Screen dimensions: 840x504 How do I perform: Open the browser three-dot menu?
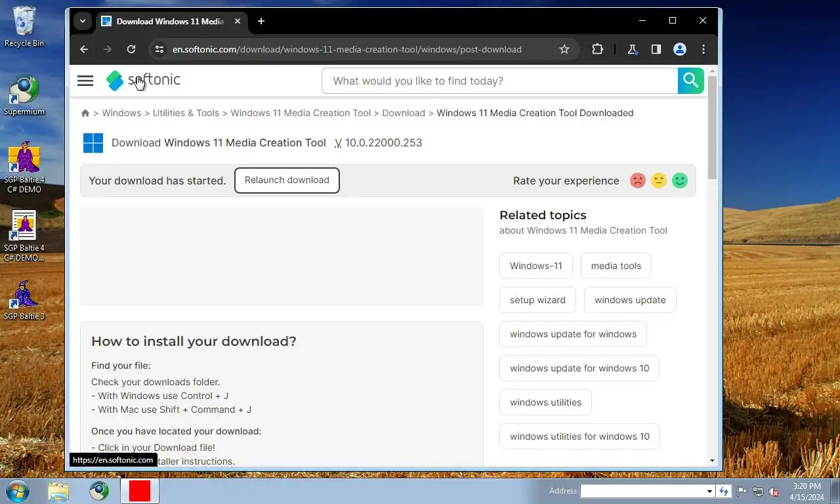tap(703, 49)
